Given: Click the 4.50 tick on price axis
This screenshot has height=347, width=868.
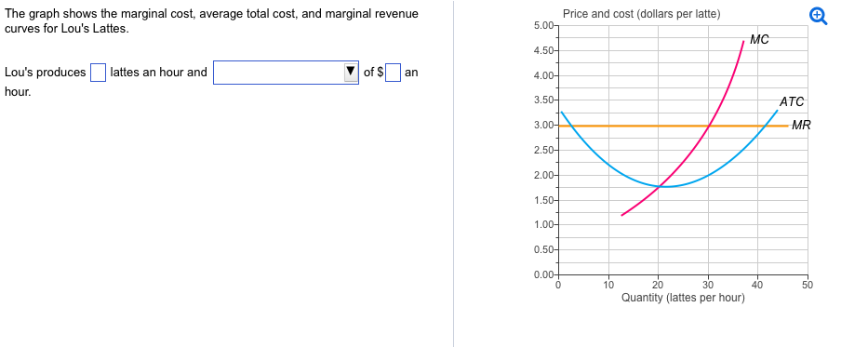Looking at the screenshot, I should [543, 51].
